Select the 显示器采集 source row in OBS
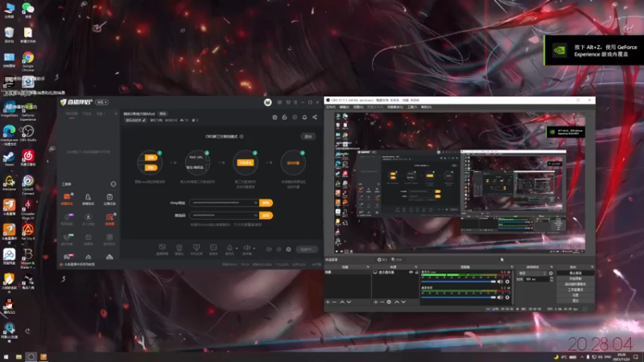Viewport: 644px width, 362px height. 395,272
